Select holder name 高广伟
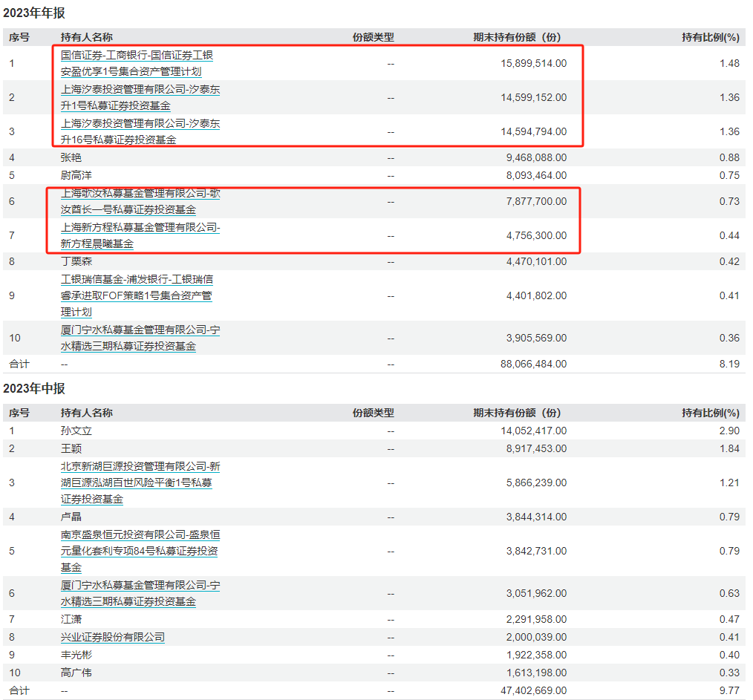This screenshot has width=753, height=700. 76,673
